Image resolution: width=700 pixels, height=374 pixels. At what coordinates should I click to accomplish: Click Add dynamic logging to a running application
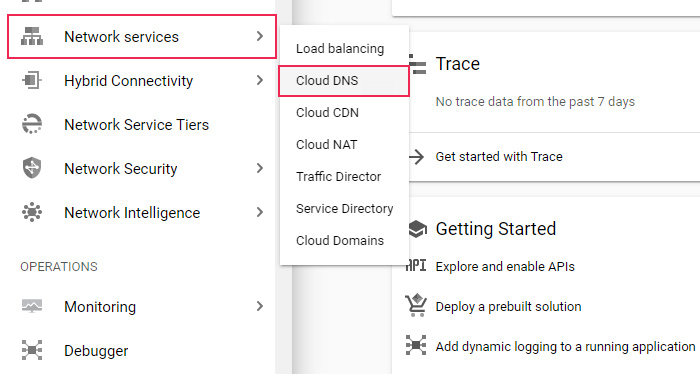[x=565, y=347]
